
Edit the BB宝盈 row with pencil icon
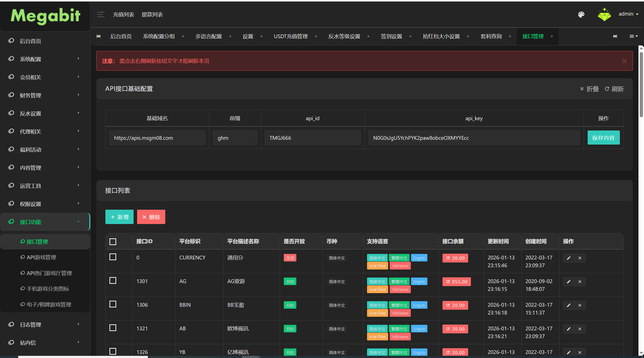569,305
